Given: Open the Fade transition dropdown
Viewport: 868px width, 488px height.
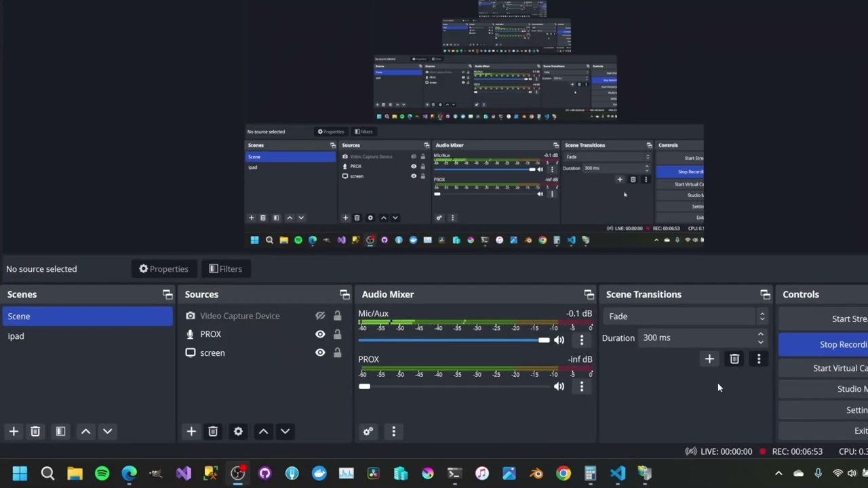Looking at the screenshot, I should pos(685,317).
